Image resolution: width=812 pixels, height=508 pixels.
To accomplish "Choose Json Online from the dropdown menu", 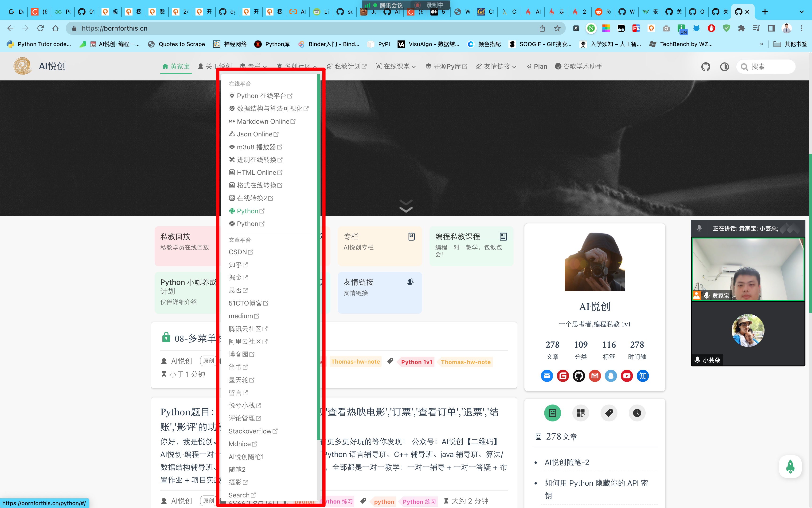I will [x=254, y=134].
